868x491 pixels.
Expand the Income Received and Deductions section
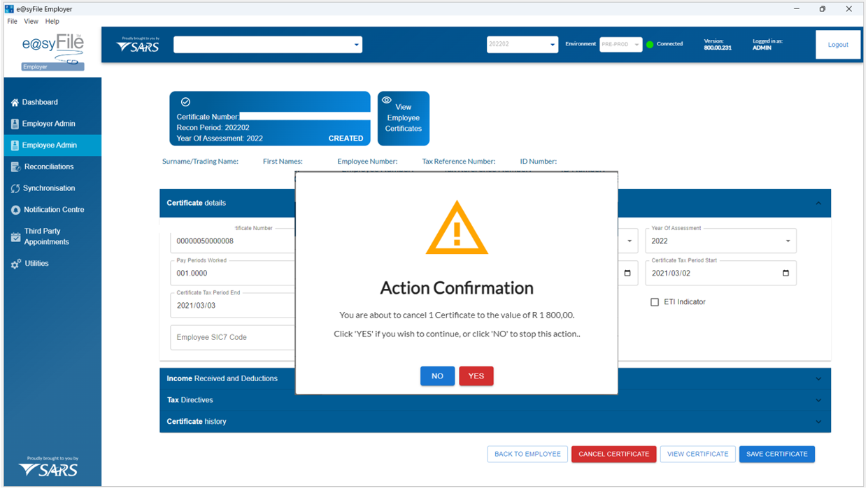pyautogui.click(x=818, y=379)
